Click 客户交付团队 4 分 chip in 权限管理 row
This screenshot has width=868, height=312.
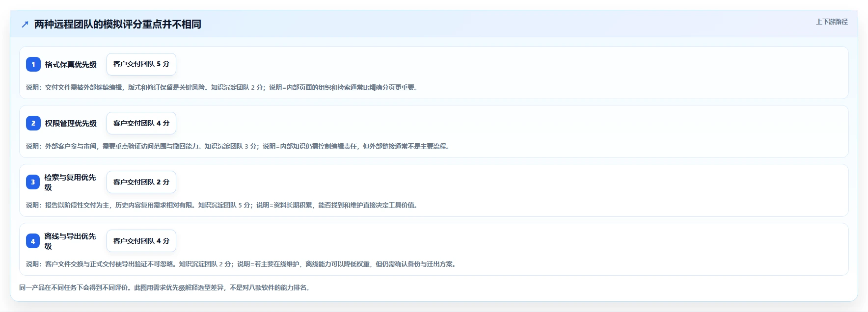click(x=141, y=123)
